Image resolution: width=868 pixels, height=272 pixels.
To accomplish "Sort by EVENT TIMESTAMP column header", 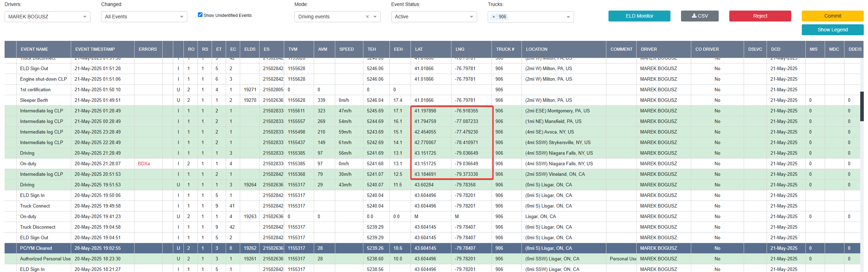I will click(x=95, y=49).
